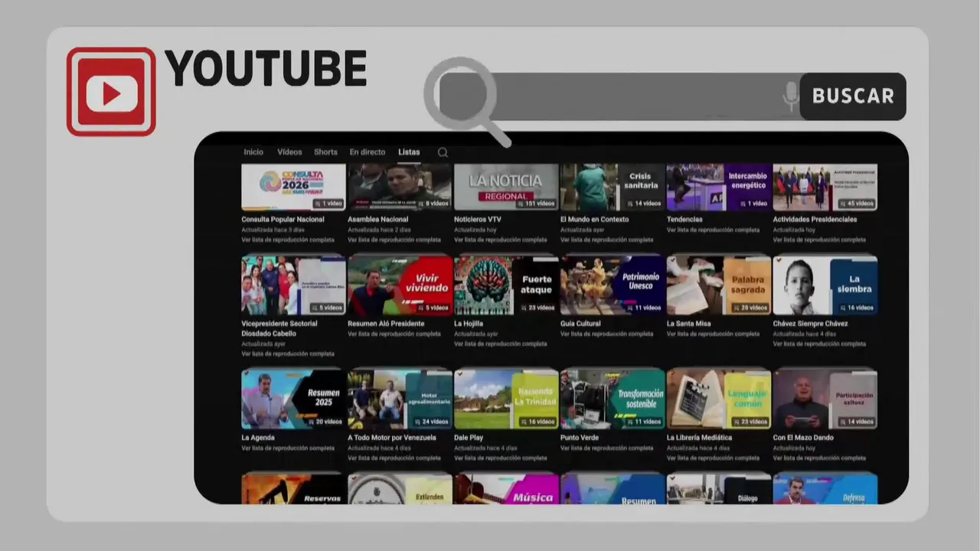Click the YOUTUBE title text
Screen dimensions: 980x551
(x=266, y=69)
